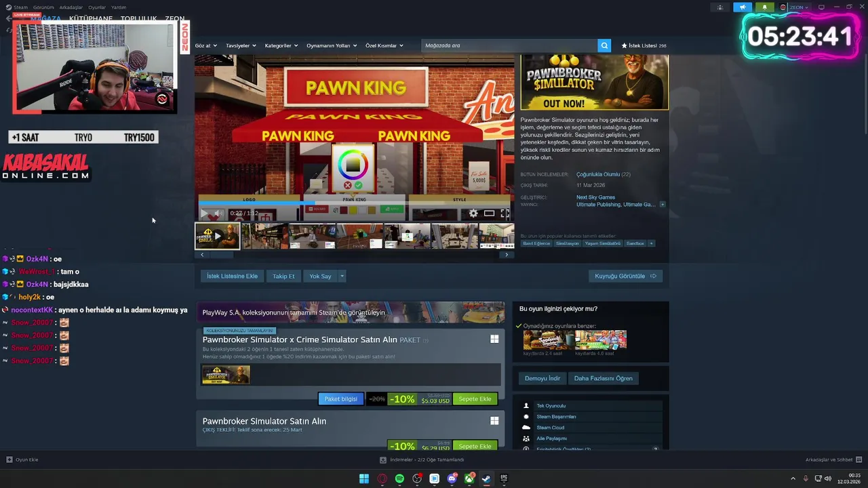Open the Görünüm menu
Screen dimensions: 868x488
pyautogui.click(x=43, y=7)
